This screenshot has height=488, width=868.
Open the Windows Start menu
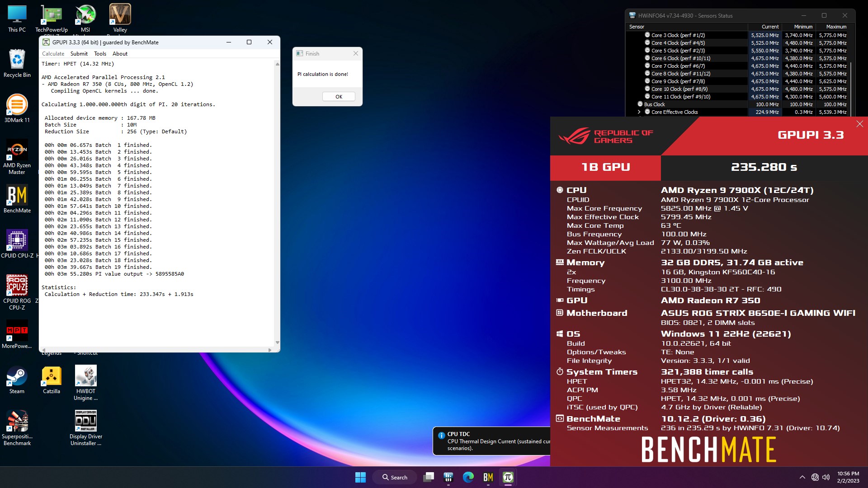point(360,477)
